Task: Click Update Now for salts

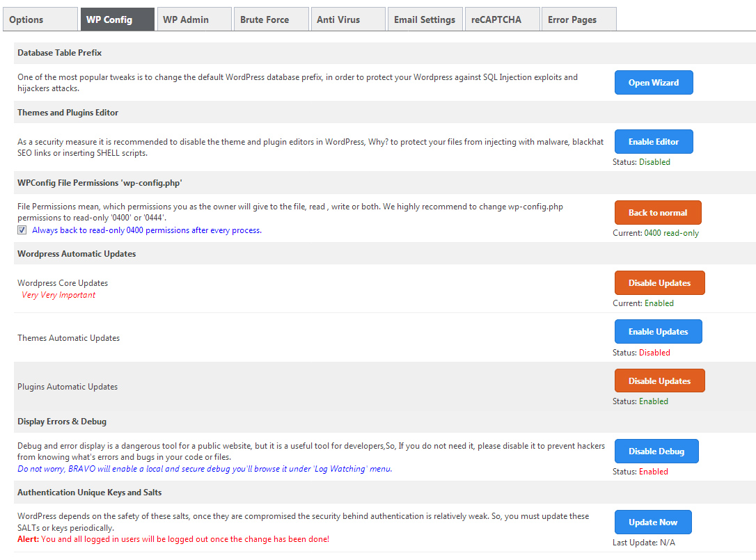Action: point(653,522)
